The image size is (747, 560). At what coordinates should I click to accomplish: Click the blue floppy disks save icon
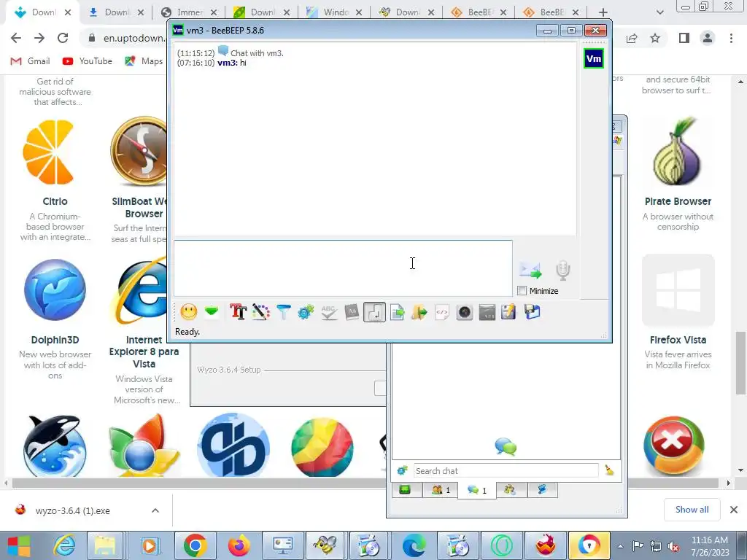pyautogui.click(x=532, y=312)
